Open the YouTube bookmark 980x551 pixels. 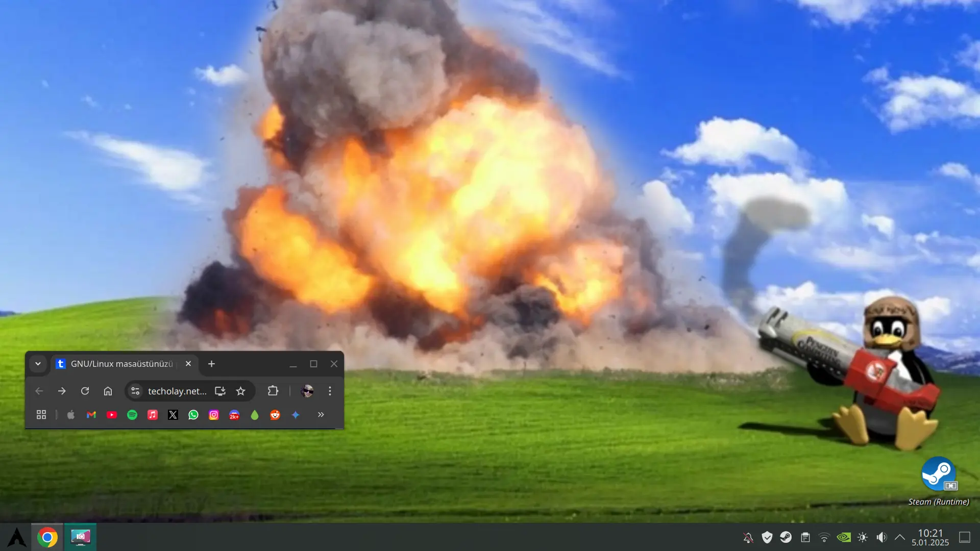coord(112,415)
